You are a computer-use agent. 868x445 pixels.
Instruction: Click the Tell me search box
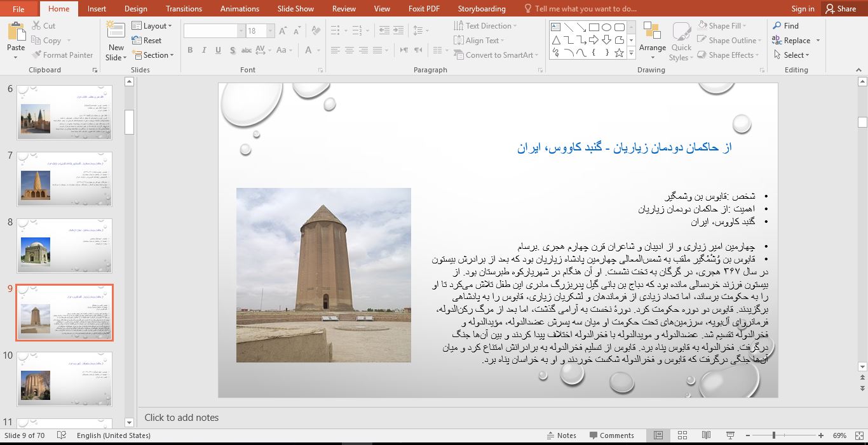[580, 9]
